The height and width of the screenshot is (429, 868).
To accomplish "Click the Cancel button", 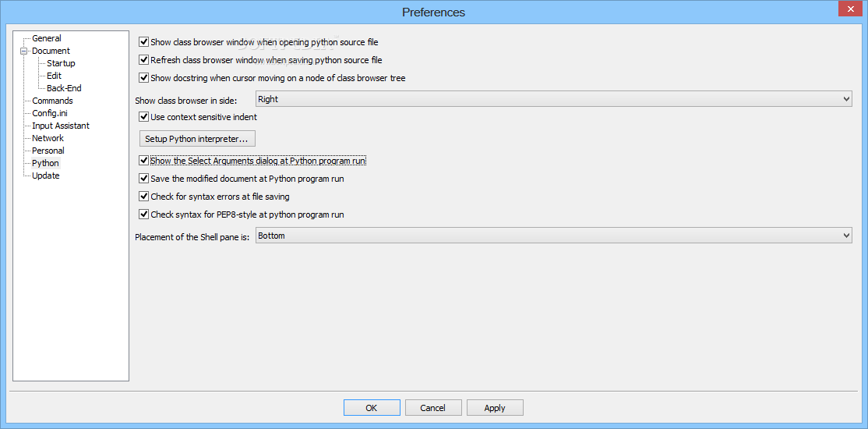I will [x=433, y=408].
